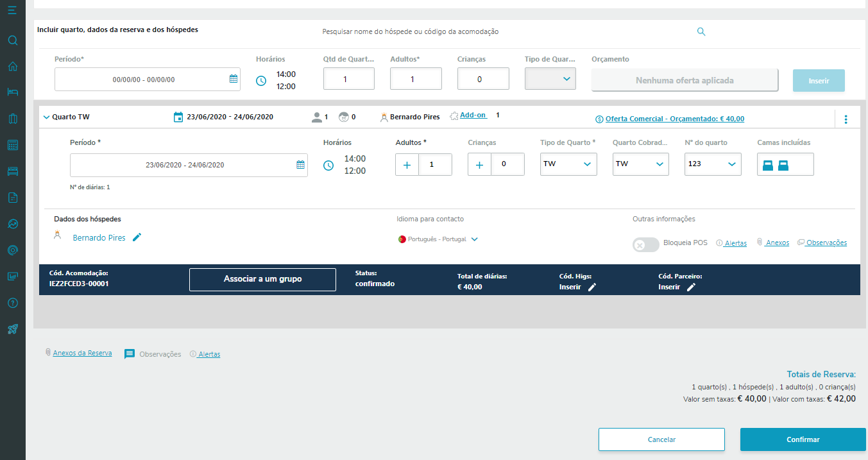The width and height of the screenshot is (868, 460).
Task: Expand Português - Portugal language dropdown
Action: click(475, 239)
